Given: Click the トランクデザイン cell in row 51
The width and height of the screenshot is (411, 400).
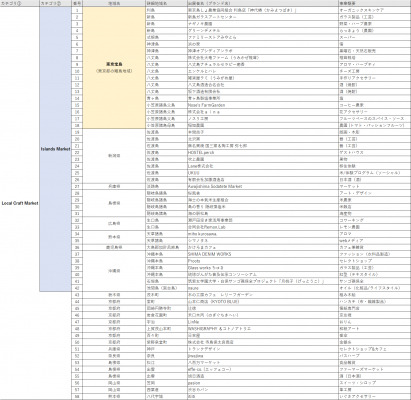Looking at the screenshot, I should [263, 349].
